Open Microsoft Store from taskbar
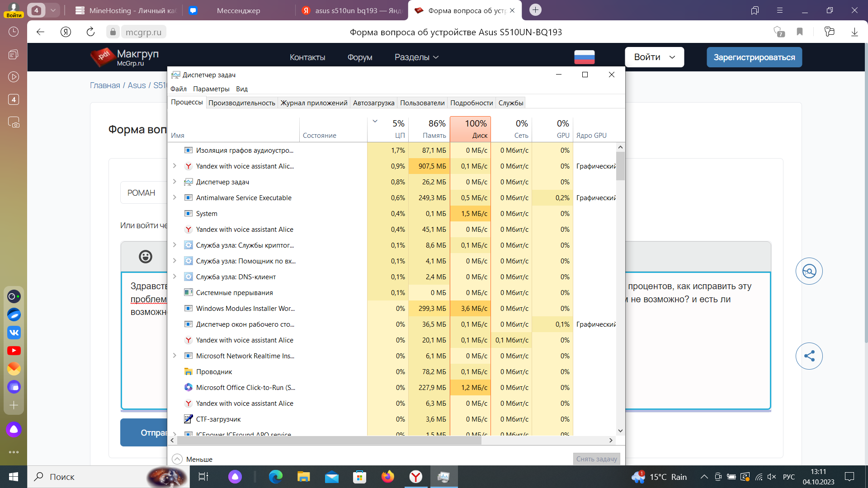The image size is (868, 488). pos(360,477)
